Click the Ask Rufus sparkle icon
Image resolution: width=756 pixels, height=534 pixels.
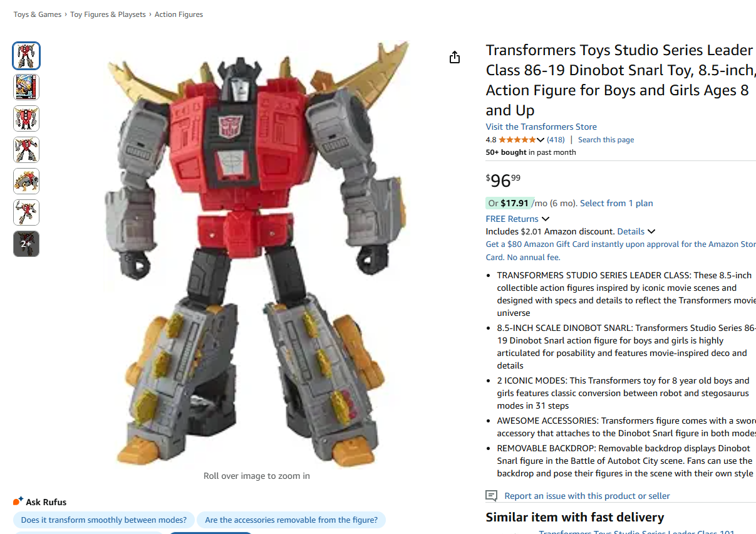[18, 501]
